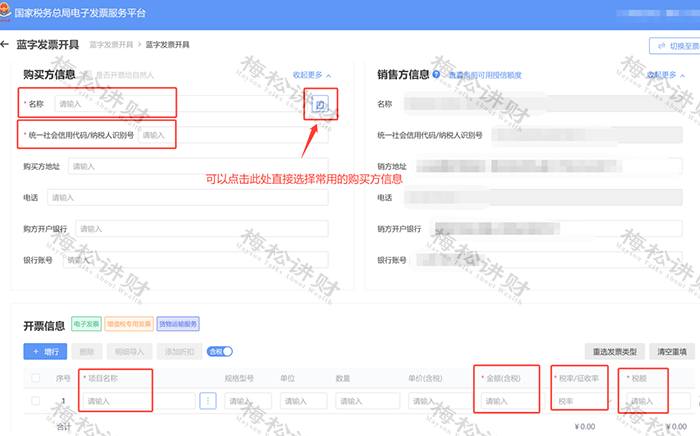The image size is (700, 436).
Task: Tick the header select-all checkbox
Action: (36, 378)
